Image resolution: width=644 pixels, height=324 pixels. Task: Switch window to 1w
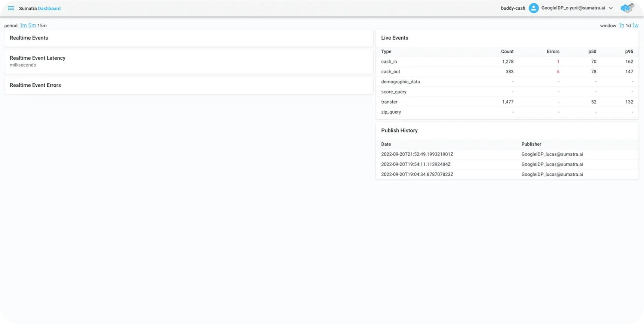click(635, 25)
